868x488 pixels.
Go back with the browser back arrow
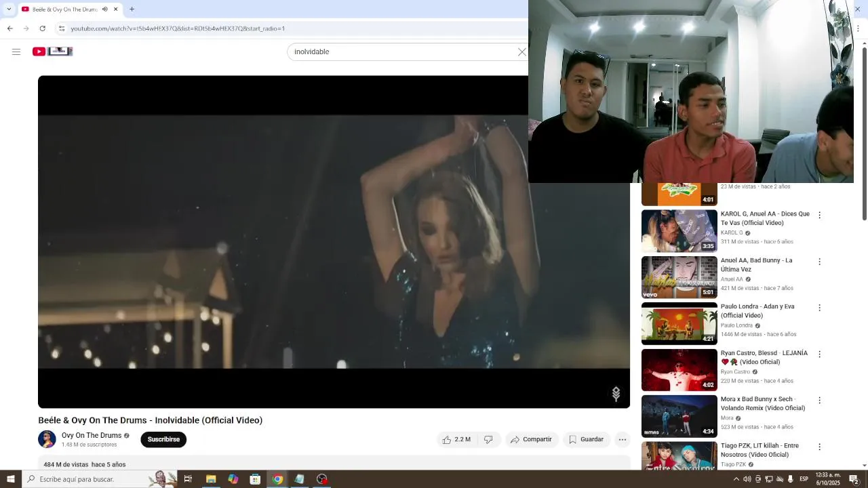(x=9, y=28)
